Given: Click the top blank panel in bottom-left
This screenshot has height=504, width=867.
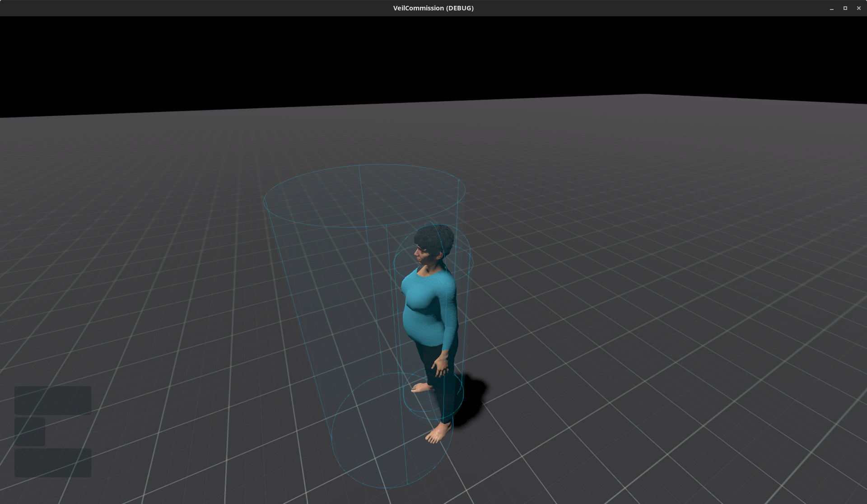Looking at the screenshot, I should click(53, 400).
